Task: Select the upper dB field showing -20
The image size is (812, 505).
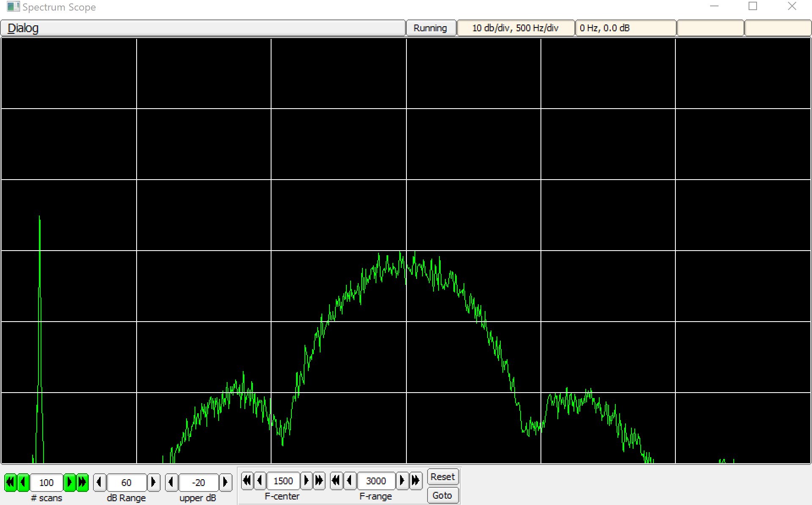Action: point(198,482)
